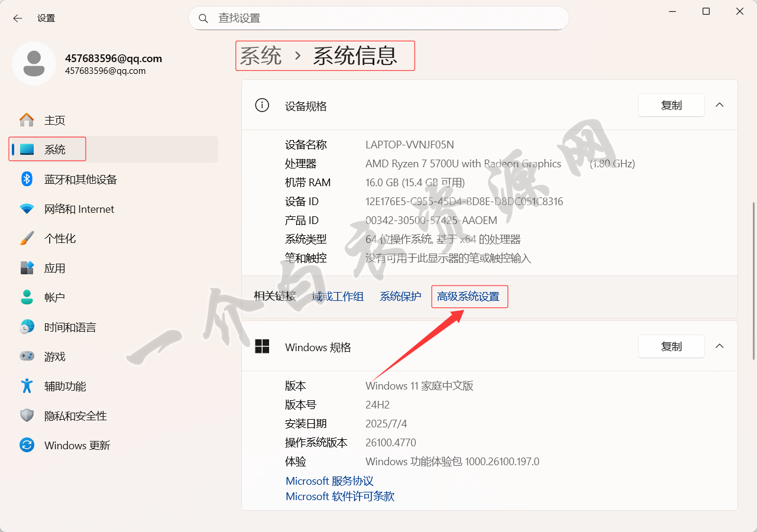This screenshot has width=757, height=532.
Task: Click the 笔和触控 value text
Action: tap(448, 258)
